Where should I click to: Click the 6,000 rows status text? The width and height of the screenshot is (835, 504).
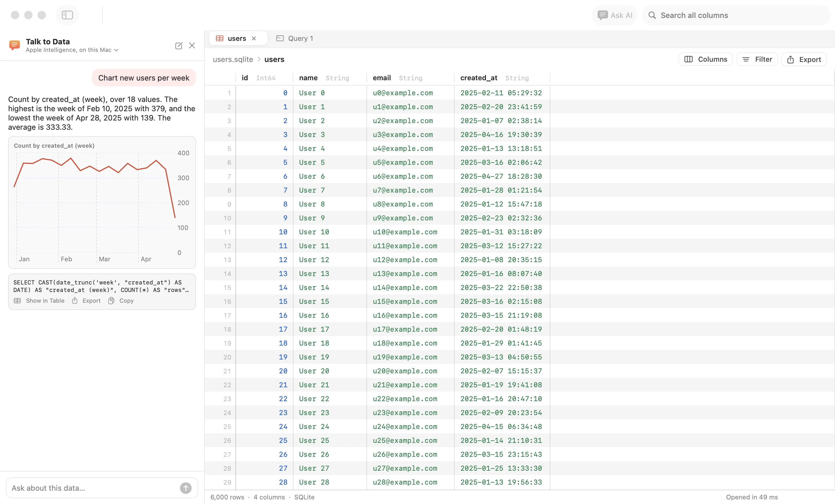(227, 497)
